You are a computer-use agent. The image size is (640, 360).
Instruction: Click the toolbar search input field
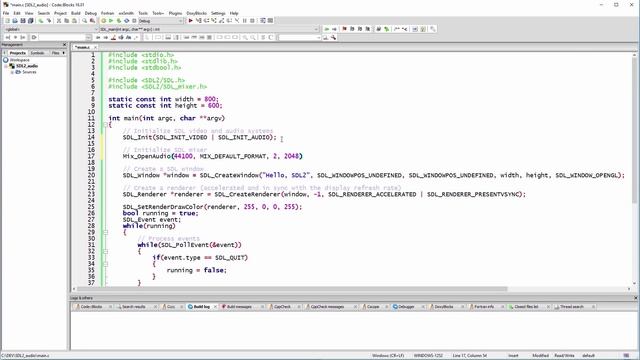click(298, 37)
